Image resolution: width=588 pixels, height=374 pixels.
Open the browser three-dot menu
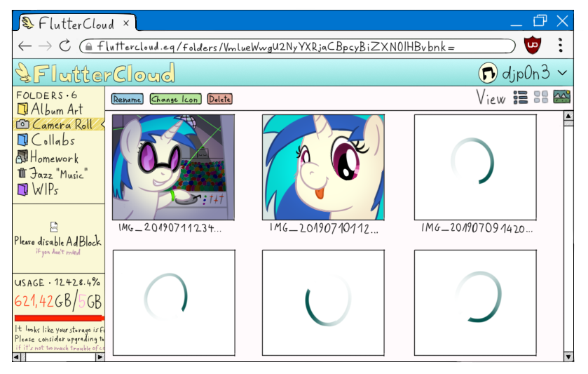coord(560,45)
